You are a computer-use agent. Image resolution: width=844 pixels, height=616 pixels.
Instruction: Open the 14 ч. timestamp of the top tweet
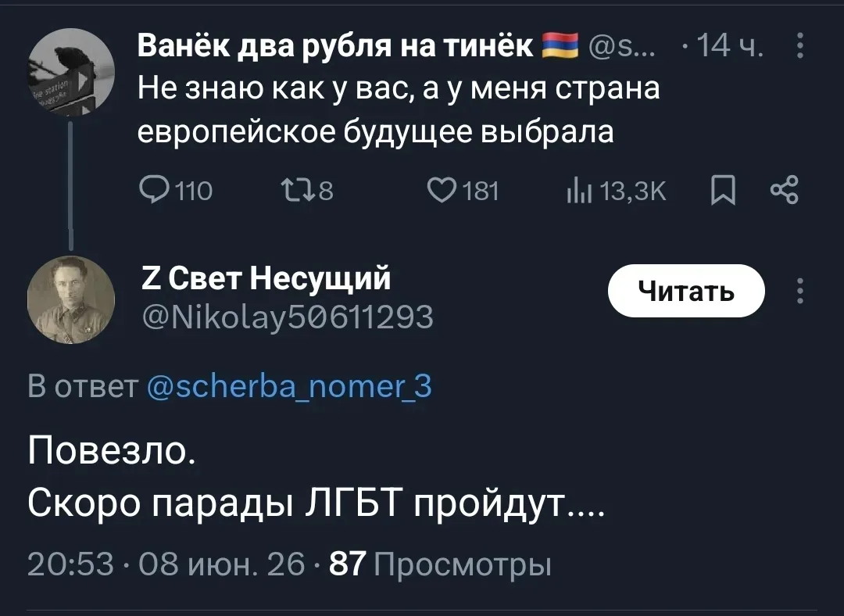pos(730,45)
